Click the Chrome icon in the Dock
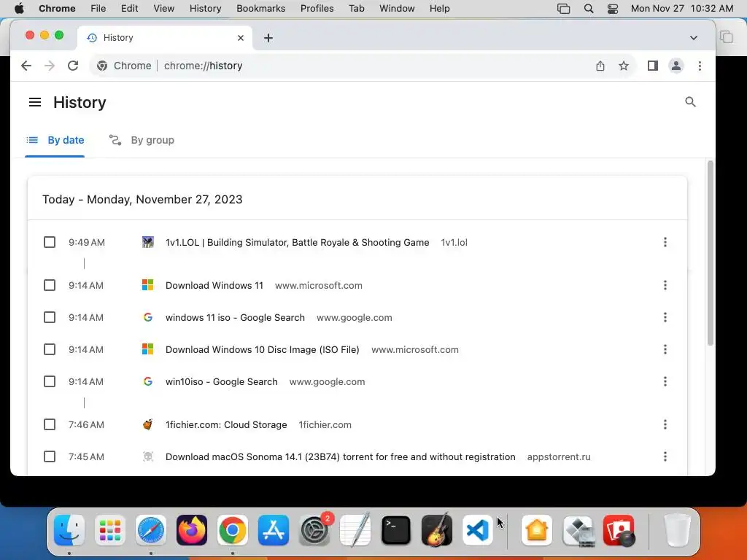 point(233,530)
